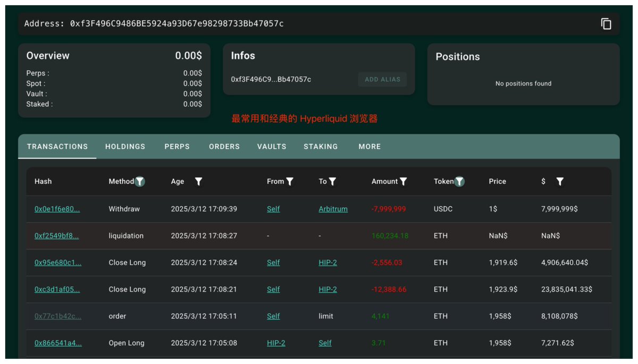Copy the wallet address using copy icon
Viewport: 638px width, 364px height.
pyautogui.click(x=606, y=24)
